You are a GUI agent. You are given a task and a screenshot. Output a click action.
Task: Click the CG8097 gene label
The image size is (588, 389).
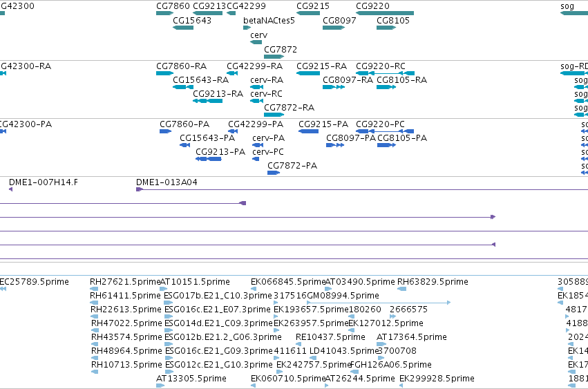(339, 21)
